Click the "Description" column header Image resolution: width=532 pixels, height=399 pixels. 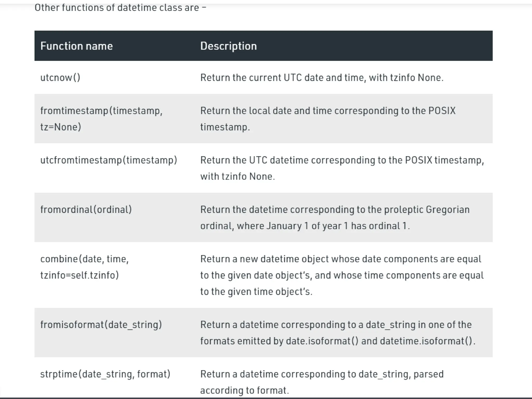click(x=228, y=46)
